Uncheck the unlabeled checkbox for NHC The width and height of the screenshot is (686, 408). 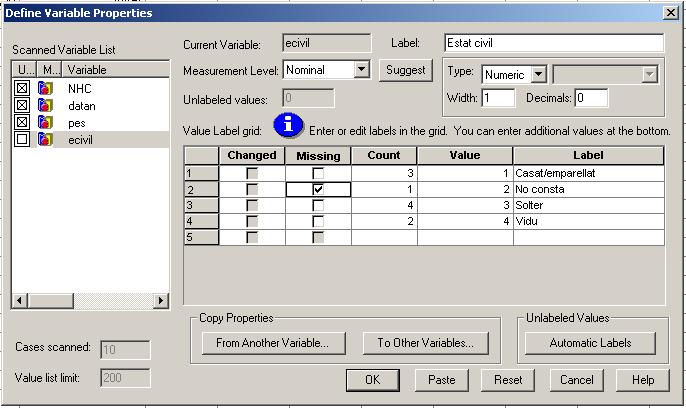tap(22, 89)
